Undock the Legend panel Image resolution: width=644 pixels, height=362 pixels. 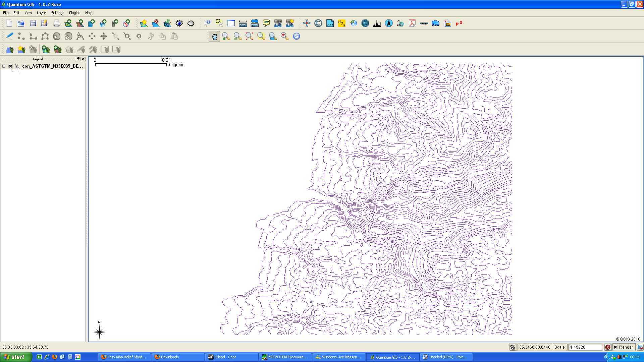tap(78, 59)
